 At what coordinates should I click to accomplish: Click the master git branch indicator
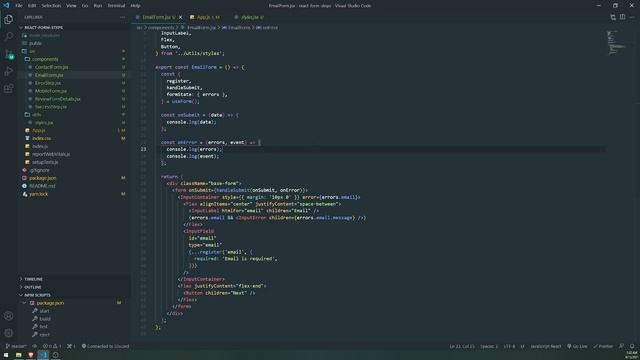pyautogui.click(x=16, y=346)
